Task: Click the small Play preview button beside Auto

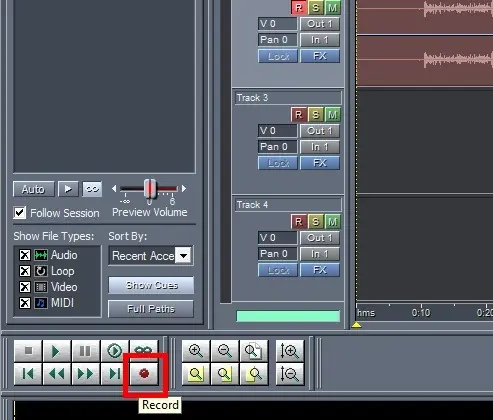Action: click(x=68, y=189)
